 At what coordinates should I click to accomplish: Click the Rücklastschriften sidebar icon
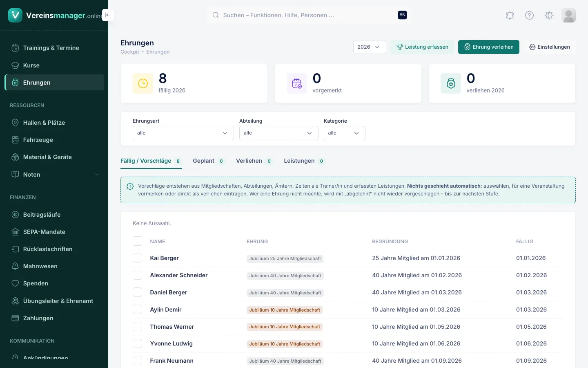coord(15,249)
